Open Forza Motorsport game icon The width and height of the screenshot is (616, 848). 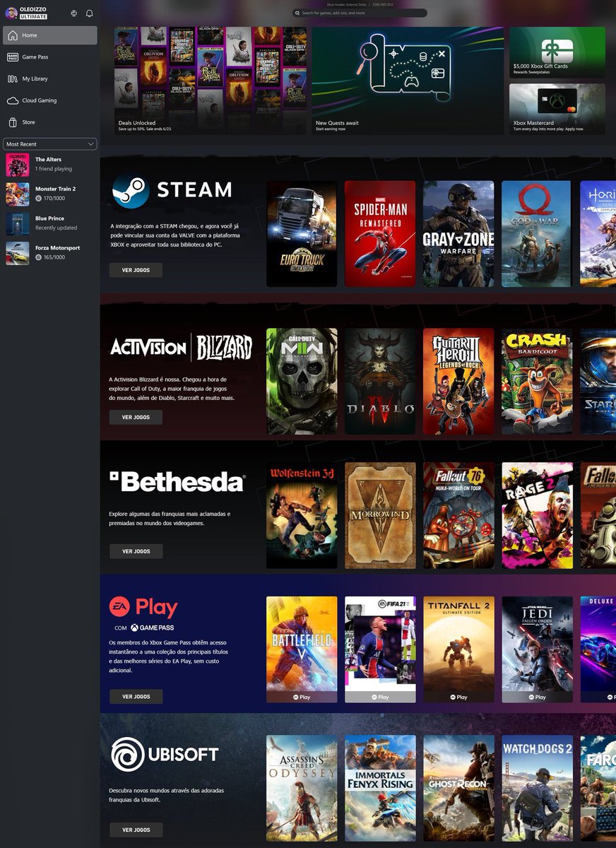[18, 254]
